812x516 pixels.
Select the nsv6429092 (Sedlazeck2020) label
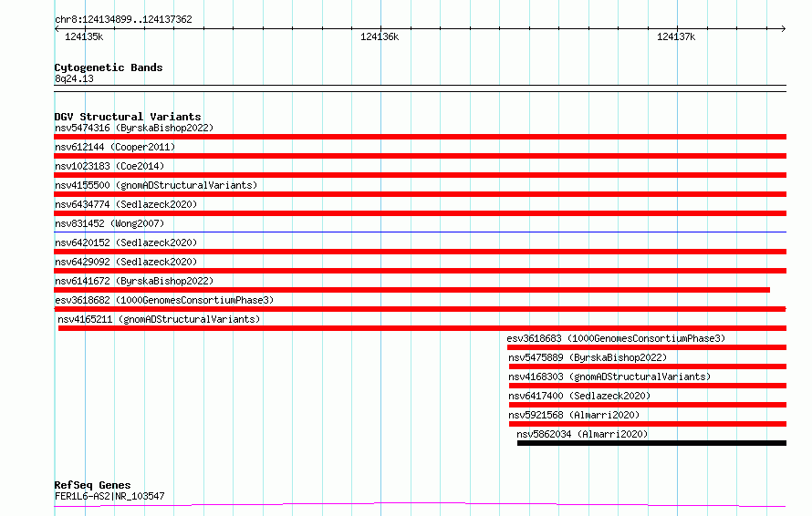tap(126, 262)
